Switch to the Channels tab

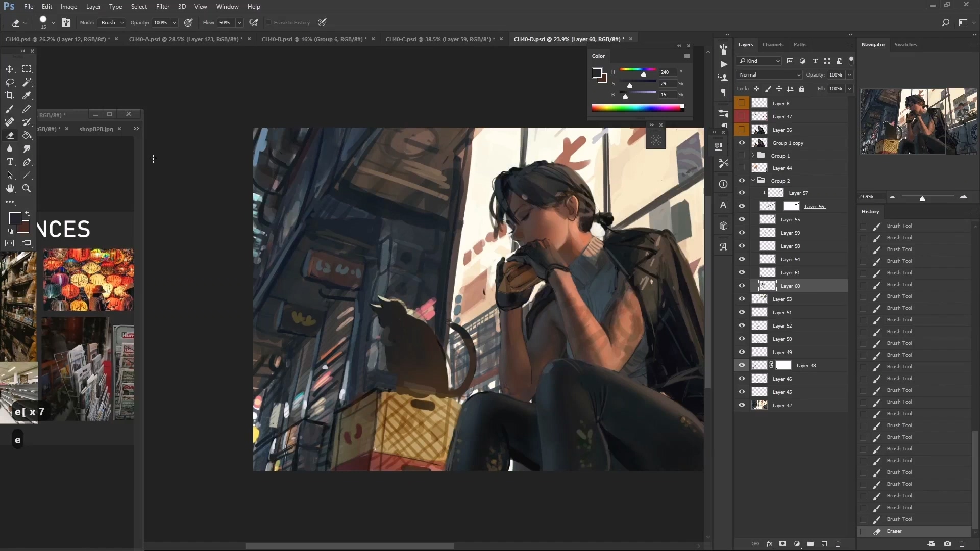tap(773, 44)
